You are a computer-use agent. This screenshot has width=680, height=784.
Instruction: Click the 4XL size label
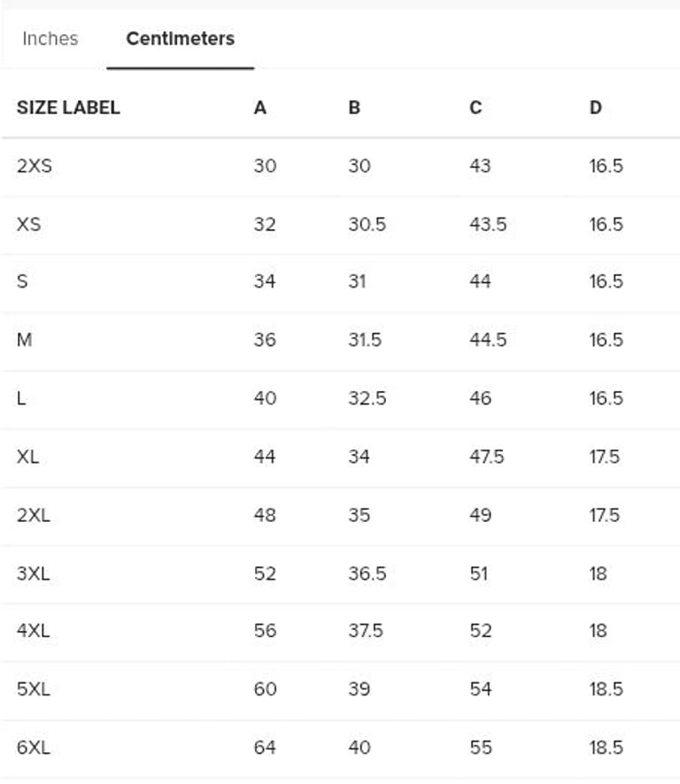click(33, 631)
